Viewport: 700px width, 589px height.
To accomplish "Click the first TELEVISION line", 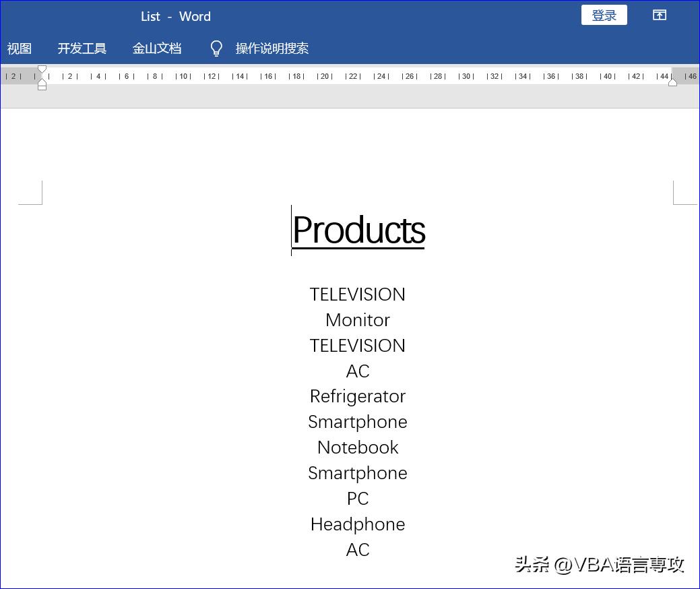I will [x=358, y=294].
